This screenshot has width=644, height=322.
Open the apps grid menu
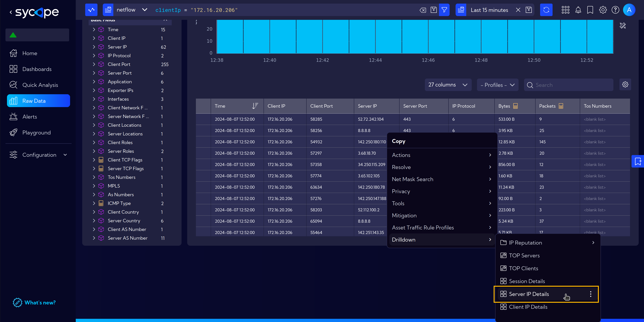click(565, 10)
